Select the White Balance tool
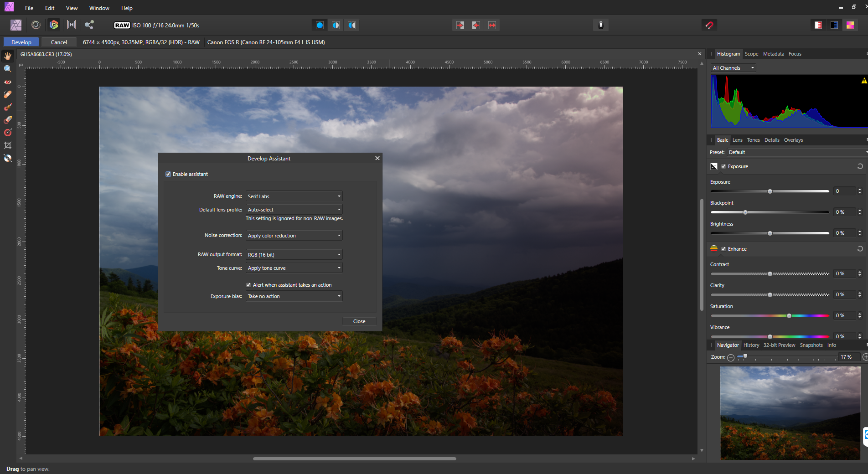The width and height of the screenshot is (868, 474). [8, 158]
